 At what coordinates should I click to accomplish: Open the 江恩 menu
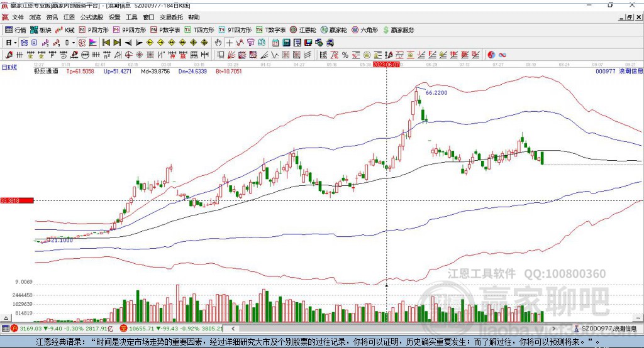(x=69, y=17)
